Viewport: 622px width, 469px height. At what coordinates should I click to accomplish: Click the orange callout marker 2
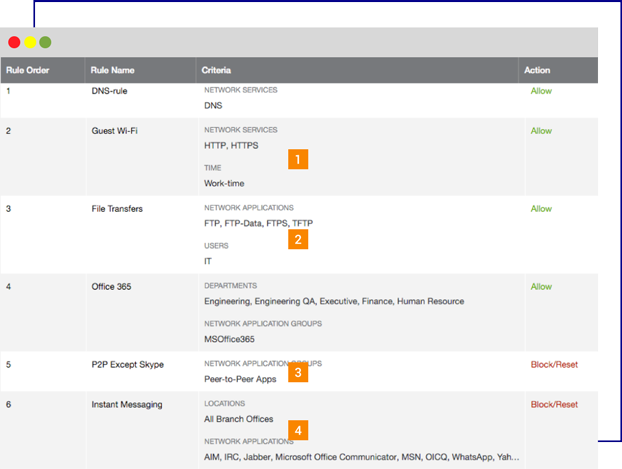[297, 239]
